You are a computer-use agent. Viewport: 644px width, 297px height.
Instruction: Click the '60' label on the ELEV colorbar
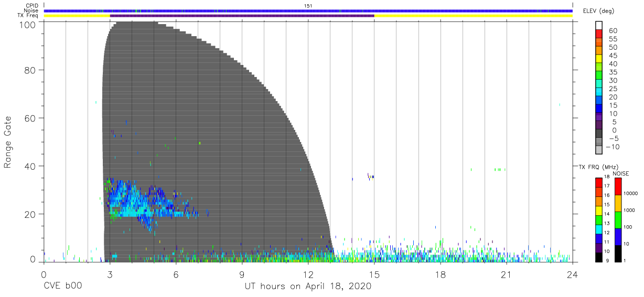(x=613, y=31)
